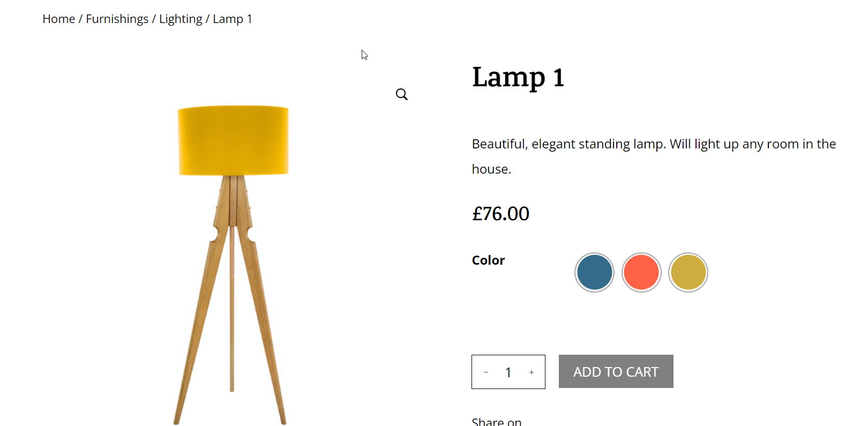Go to Home via breadcrumb
Viewport: 868px width, 426px height.
59,19
